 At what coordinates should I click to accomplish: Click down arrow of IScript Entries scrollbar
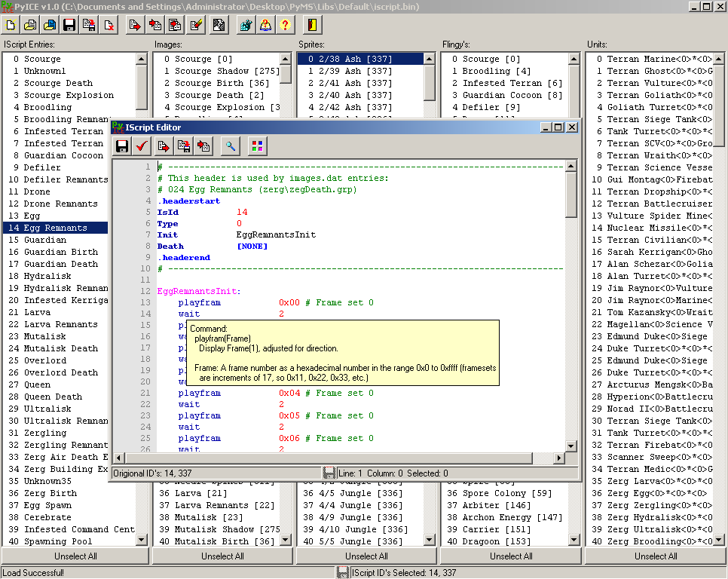coord(142,540)
